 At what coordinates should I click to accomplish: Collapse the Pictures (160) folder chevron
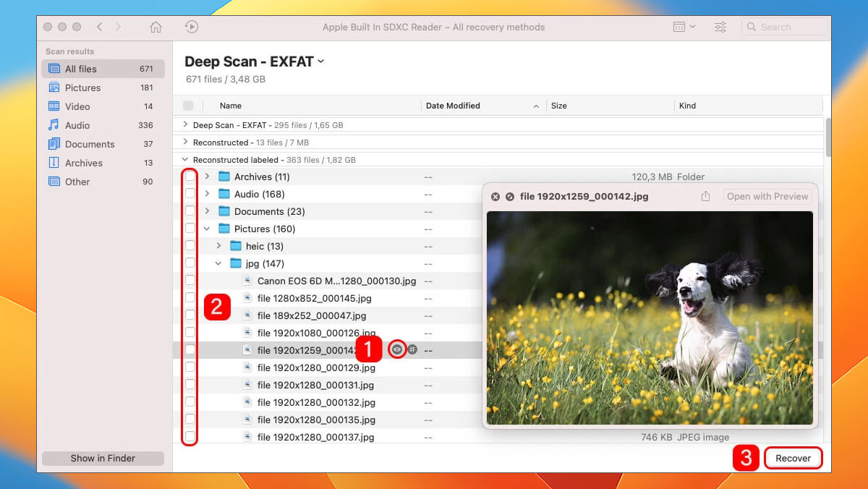207,229
